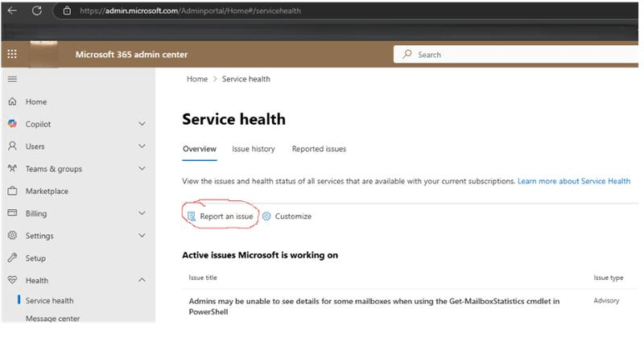644x362 pixels.
Task: Click Microsoft 365 admin center title
Action: tap(131, 54)
